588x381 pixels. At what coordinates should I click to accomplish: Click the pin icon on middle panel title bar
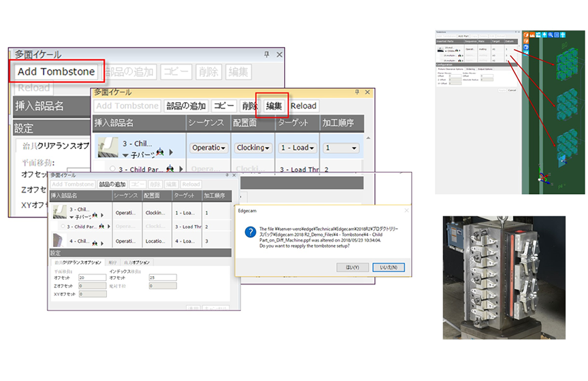pyautogui.click(x=357, y=92)
